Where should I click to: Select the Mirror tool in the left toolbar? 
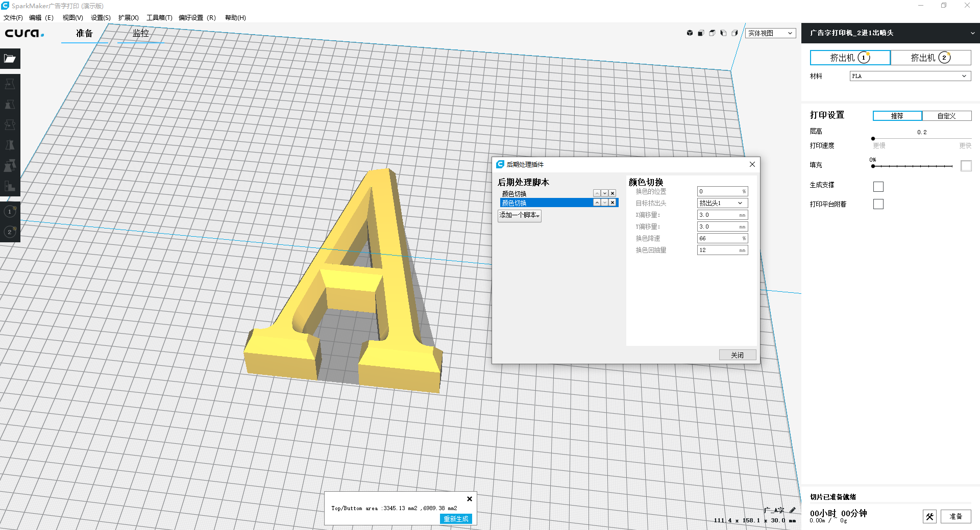10,145
